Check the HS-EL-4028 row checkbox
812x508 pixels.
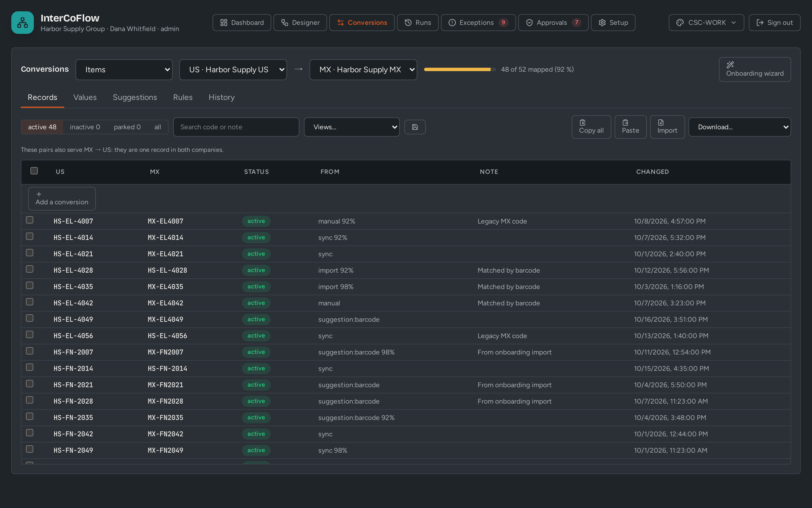point(30,269)
